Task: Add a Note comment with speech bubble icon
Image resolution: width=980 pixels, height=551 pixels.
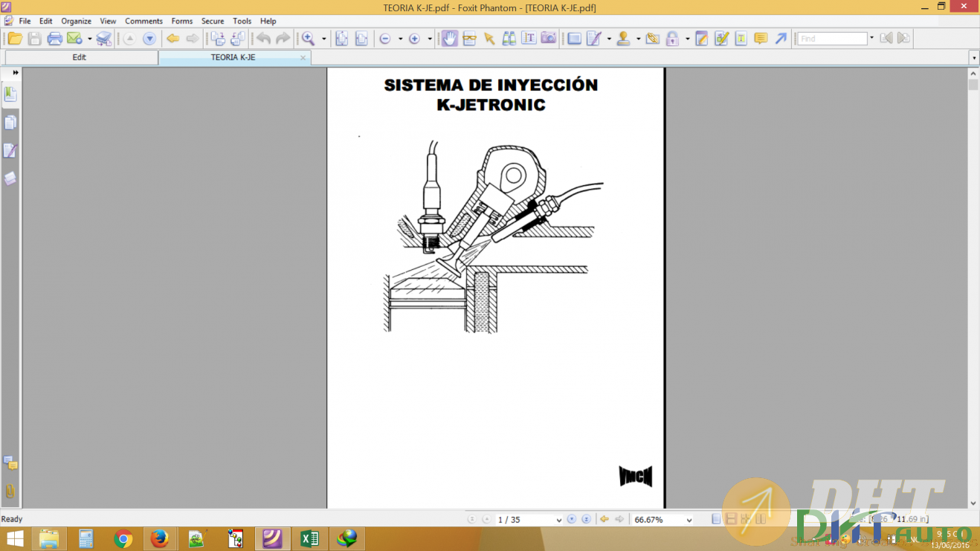Action: click(x=761, y=39)
